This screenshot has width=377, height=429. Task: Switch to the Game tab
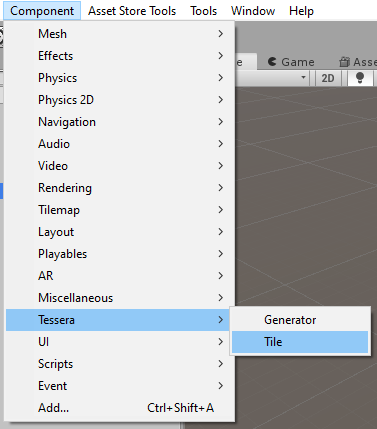tap(291, 62)
